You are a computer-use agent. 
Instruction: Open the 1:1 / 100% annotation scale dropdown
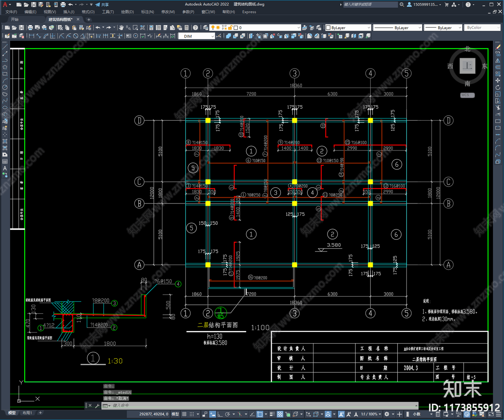pos(371,414)
